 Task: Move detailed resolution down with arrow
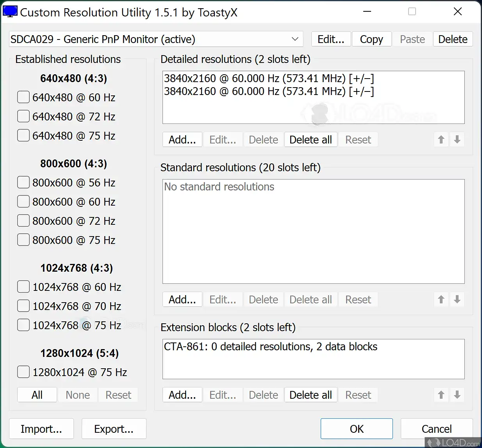457,140
